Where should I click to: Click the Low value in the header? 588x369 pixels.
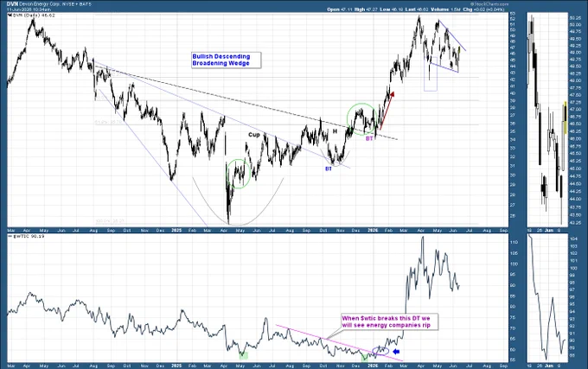click(x=392, y=10)
